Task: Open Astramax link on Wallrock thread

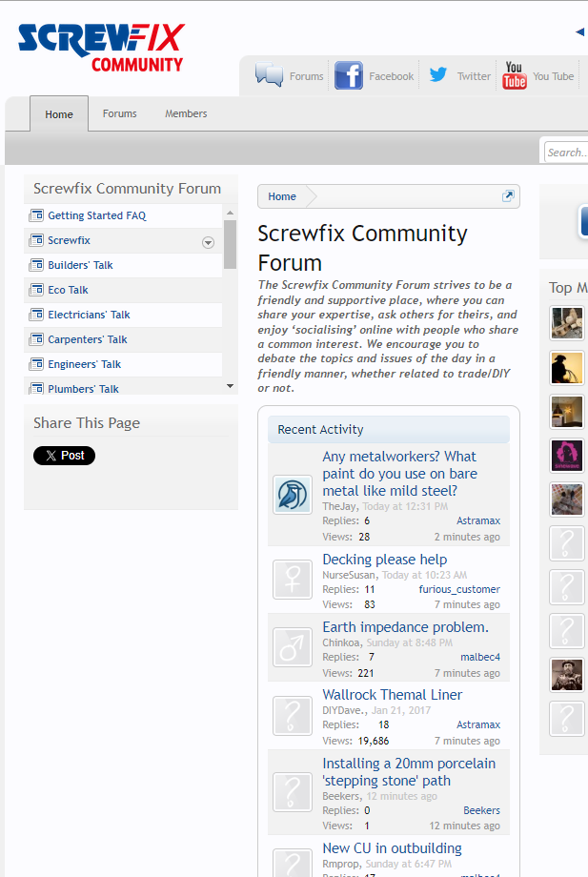Action: (478, 724)
